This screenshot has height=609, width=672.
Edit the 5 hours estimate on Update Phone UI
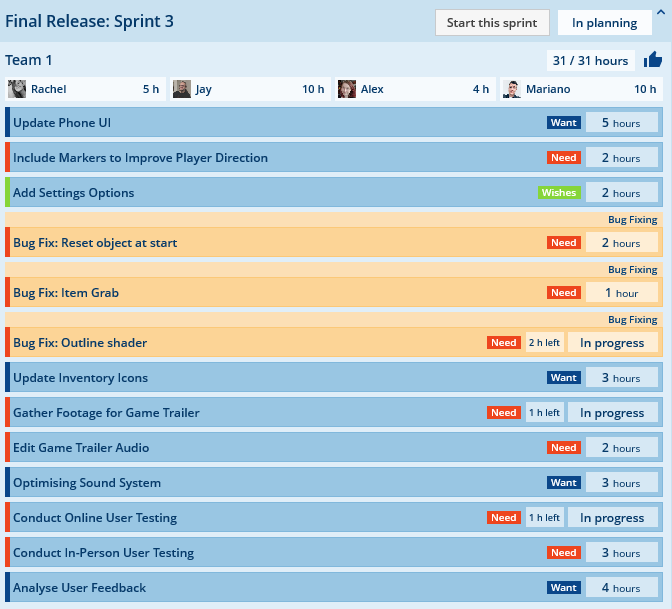tap(621, 123)
